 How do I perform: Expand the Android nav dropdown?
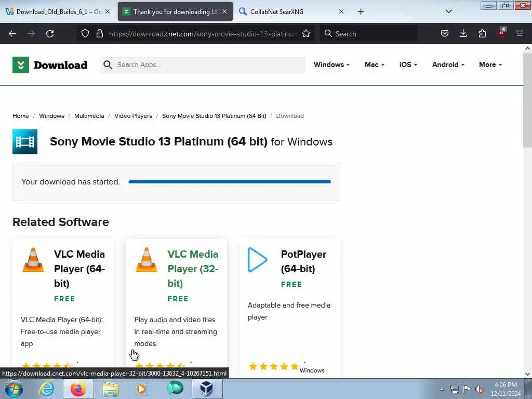(x=448, y=64)
